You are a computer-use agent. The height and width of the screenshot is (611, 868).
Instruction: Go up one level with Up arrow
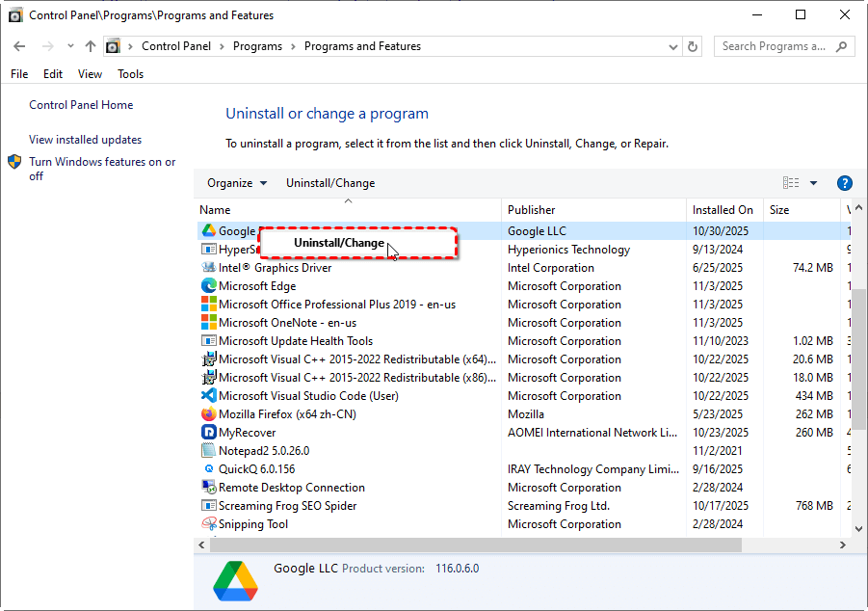click(91, 46)
